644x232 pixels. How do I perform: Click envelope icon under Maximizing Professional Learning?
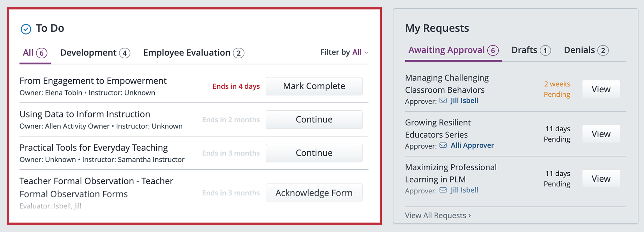[443, 190]
